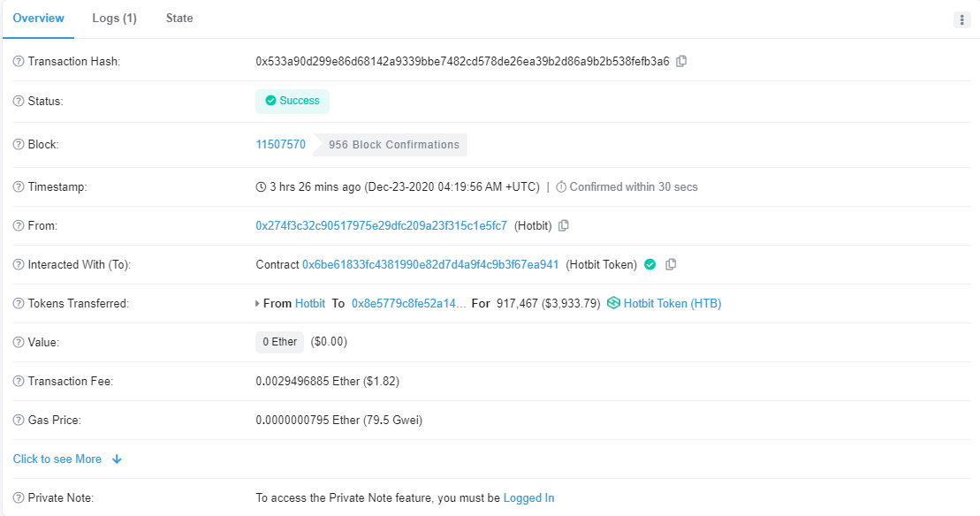Select the Overview tab
The width and height of the screenshot is (980, 516).
pos(38,19)
